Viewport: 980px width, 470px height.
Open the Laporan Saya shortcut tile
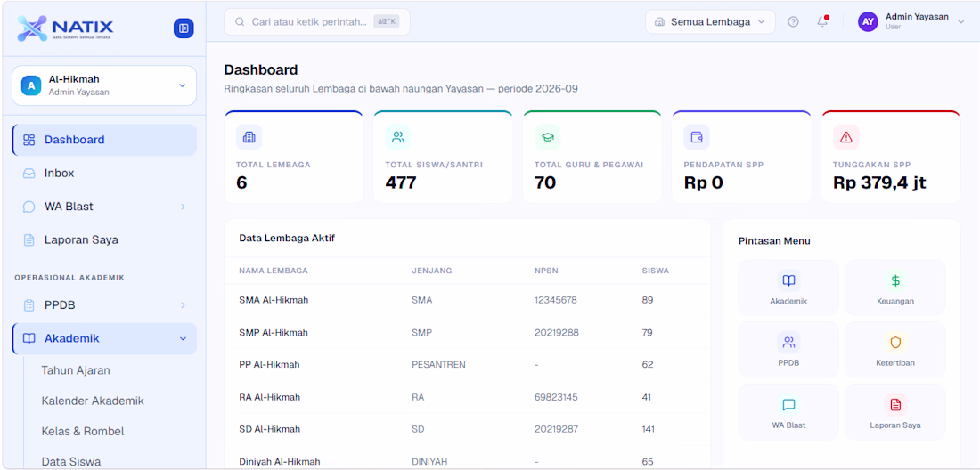895,412
